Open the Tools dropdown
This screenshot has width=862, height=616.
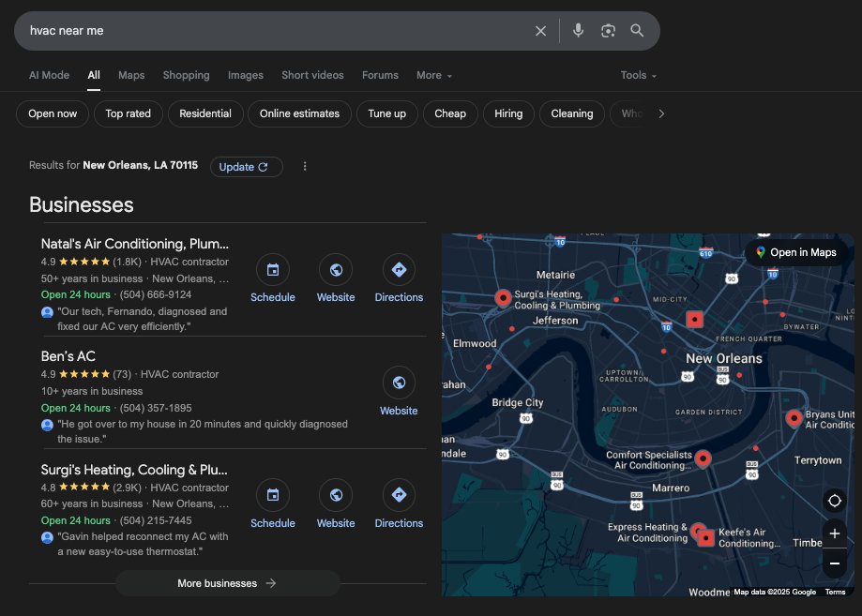638,75
